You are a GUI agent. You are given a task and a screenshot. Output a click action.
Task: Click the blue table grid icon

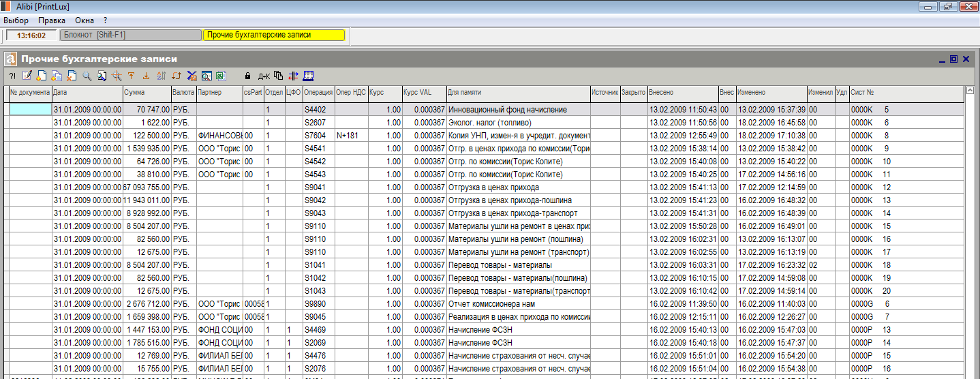pyautogui.click(x=308, y=76)
